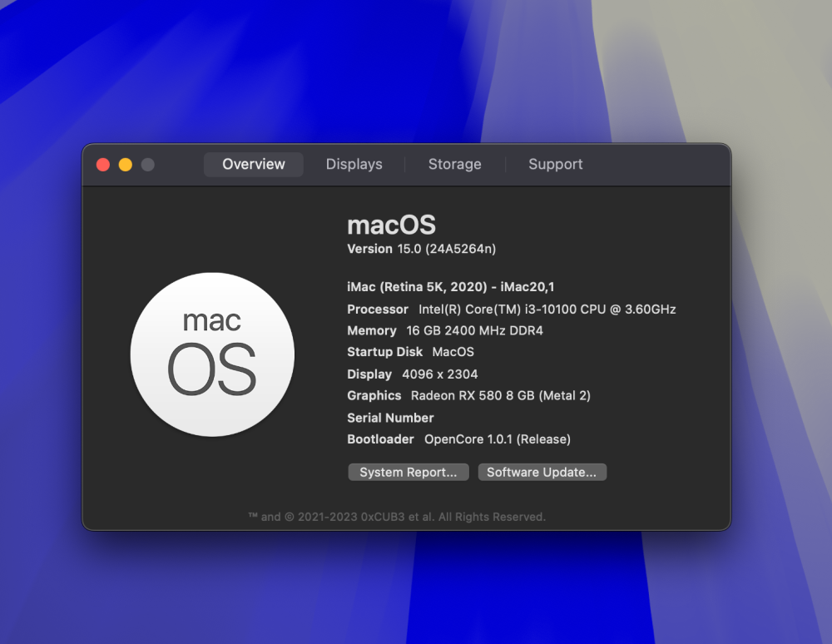
Task: Click the 0xCUB3 copyright notice
Action: point(397,517)
